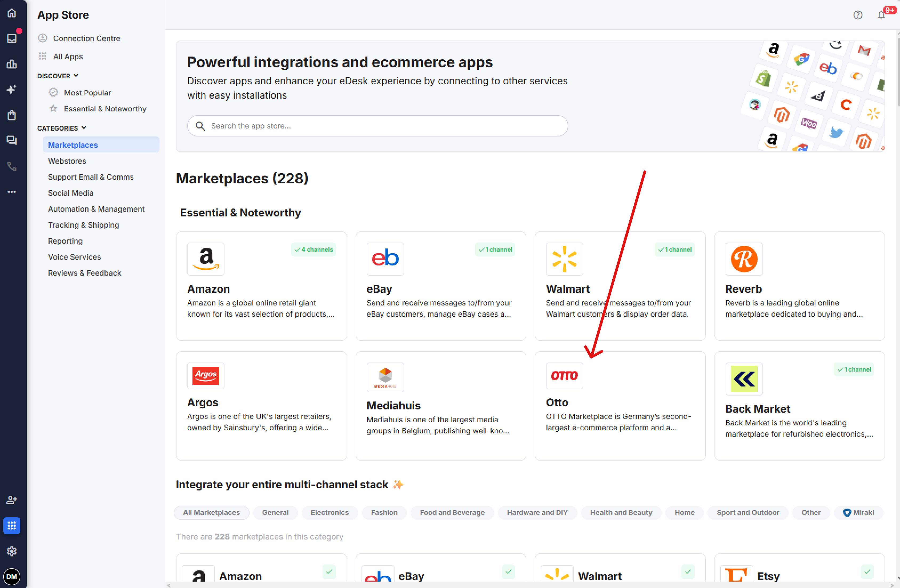
Task: Click the Amazon logo in Essential card
Action: click(x=206, y=259)
